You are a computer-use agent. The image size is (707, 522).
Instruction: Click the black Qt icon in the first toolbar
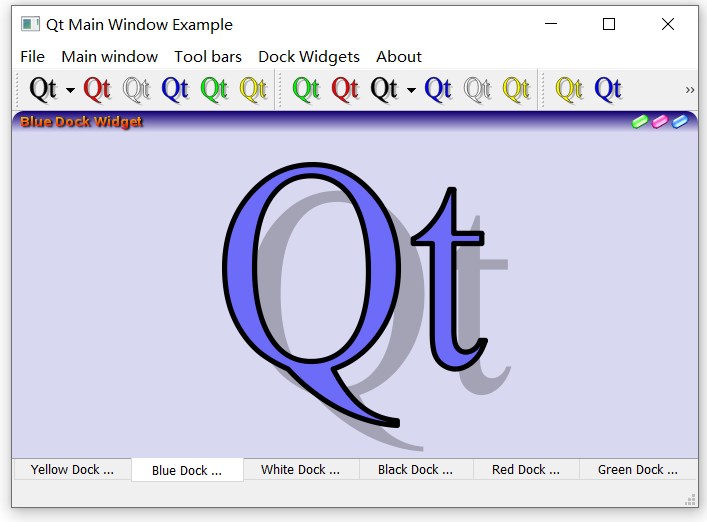coord(43,89)
